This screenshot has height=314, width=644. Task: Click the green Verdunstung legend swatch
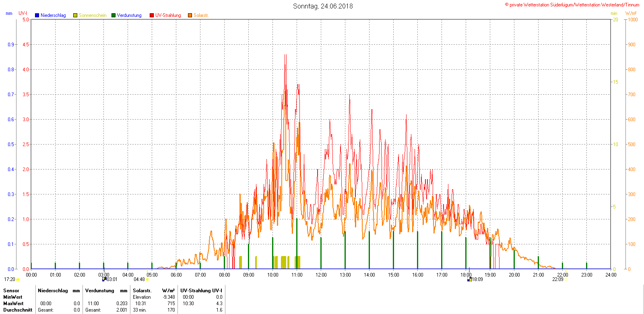(114, 15)
